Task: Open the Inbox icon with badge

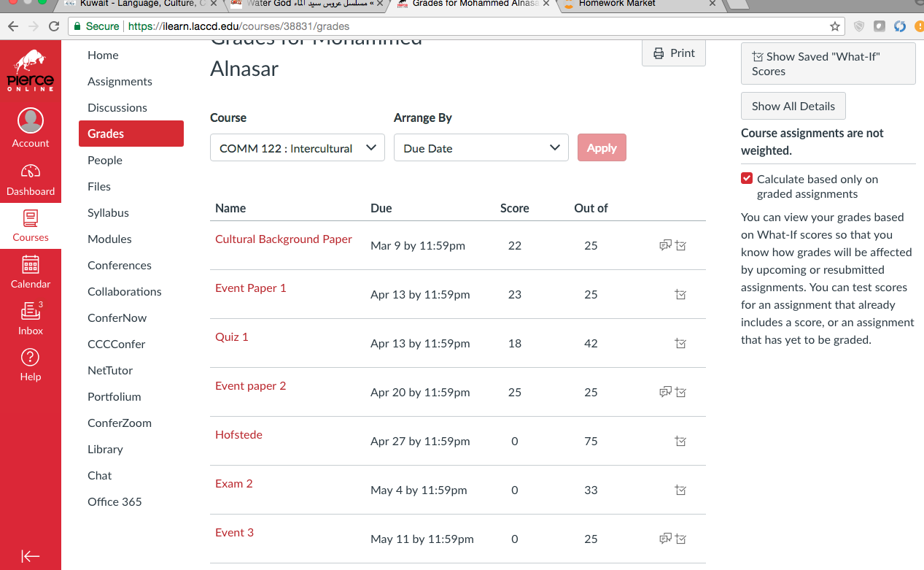Action: (x=31, y=311)
